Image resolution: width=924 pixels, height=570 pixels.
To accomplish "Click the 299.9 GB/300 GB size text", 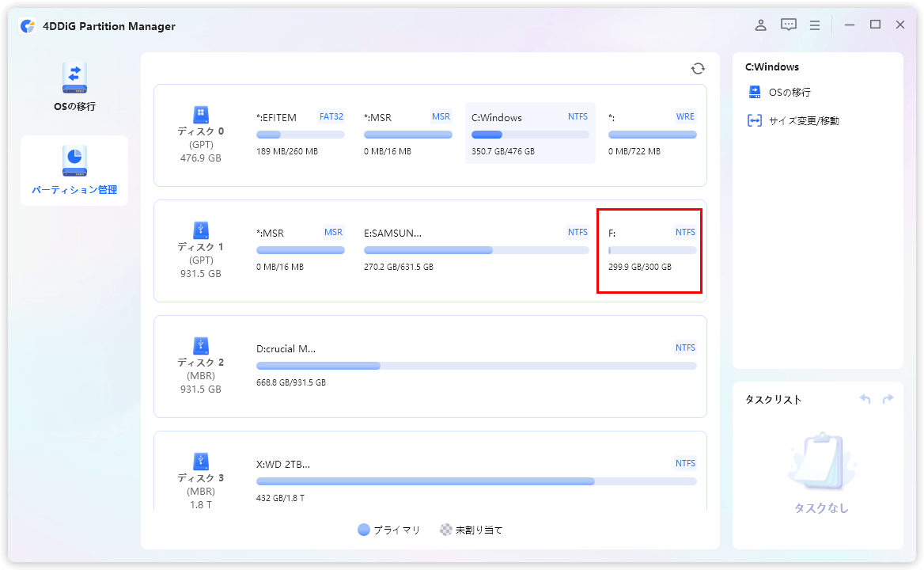I will (x=640, y=267).
